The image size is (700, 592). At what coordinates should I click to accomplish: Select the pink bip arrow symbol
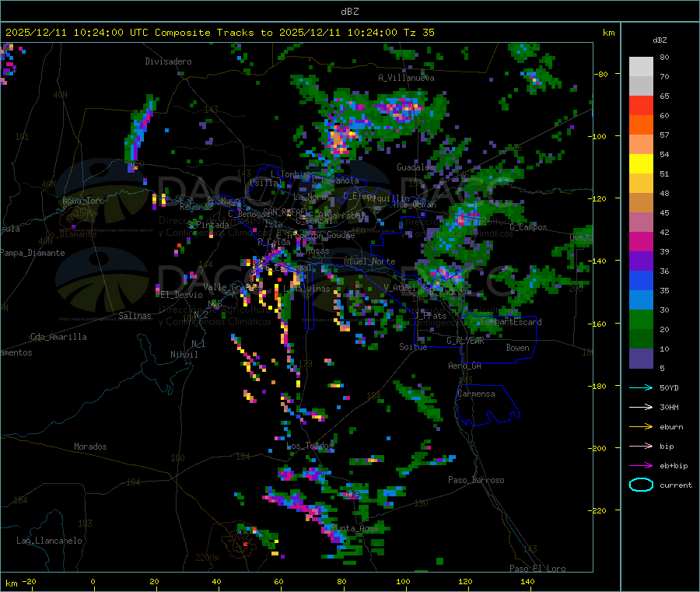click(641, 446)
